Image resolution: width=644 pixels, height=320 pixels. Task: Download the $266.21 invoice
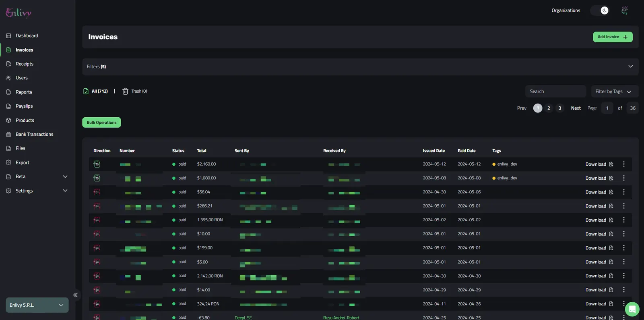coord(599,206)
